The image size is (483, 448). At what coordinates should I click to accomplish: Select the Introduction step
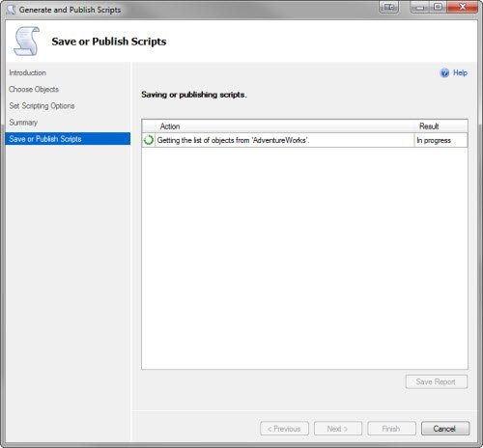click(x=28, y=72)
